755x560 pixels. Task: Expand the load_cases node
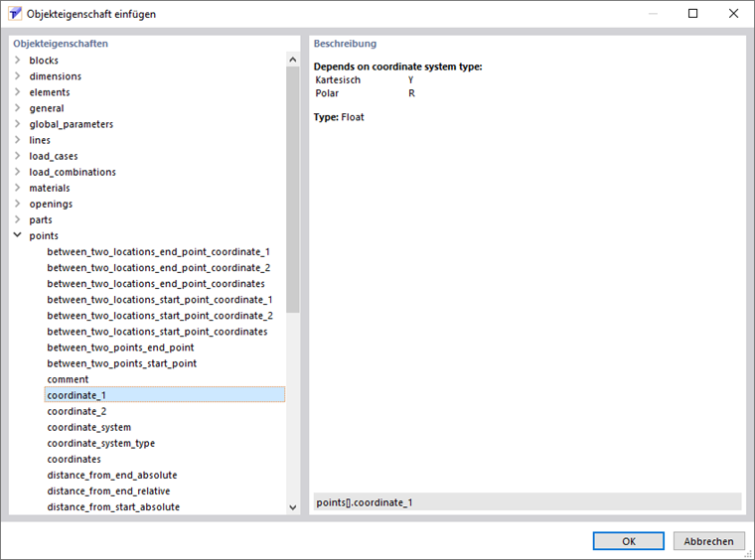[x=18, y=156]
